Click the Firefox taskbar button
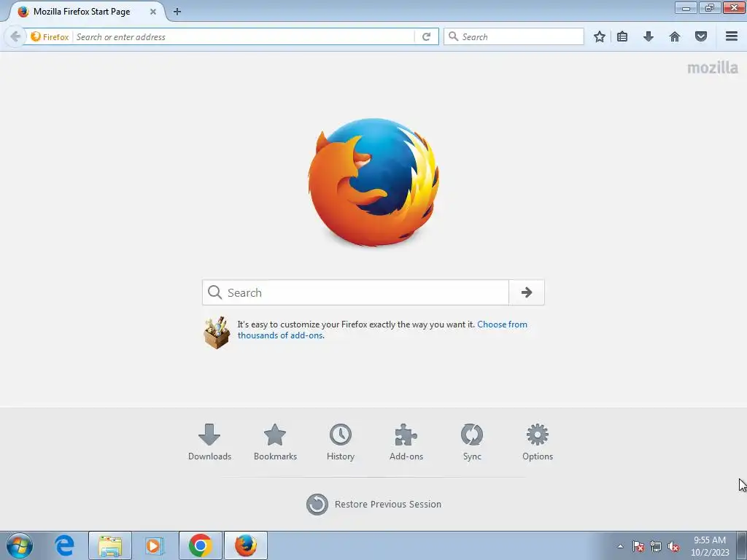The image size is (747, 560). click(245, 545)
